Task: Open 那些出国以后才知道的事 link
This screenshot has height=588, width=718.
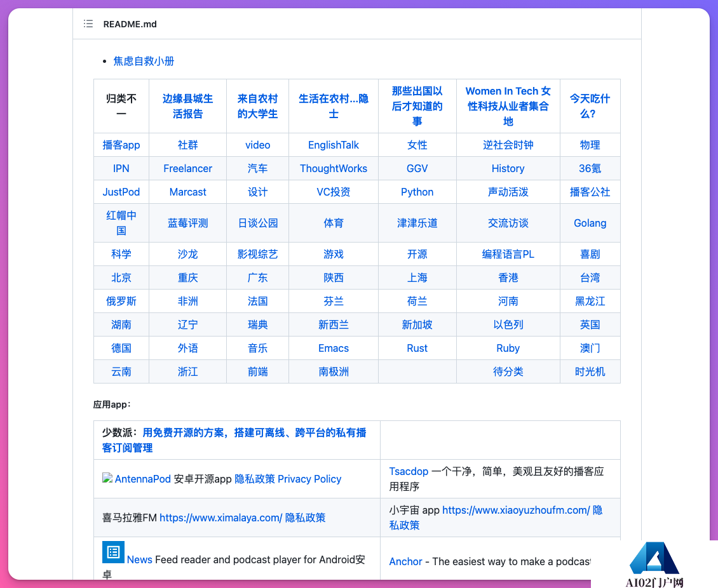Action: [x=417, y=106]
